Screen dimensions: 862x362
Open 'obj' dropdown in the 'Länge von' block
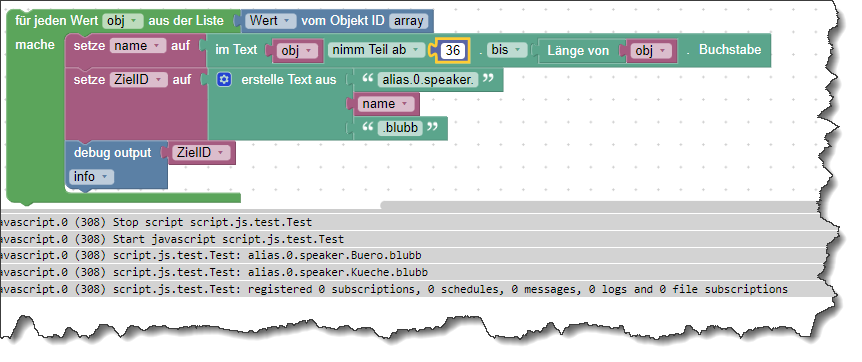[x=651, y=51]
